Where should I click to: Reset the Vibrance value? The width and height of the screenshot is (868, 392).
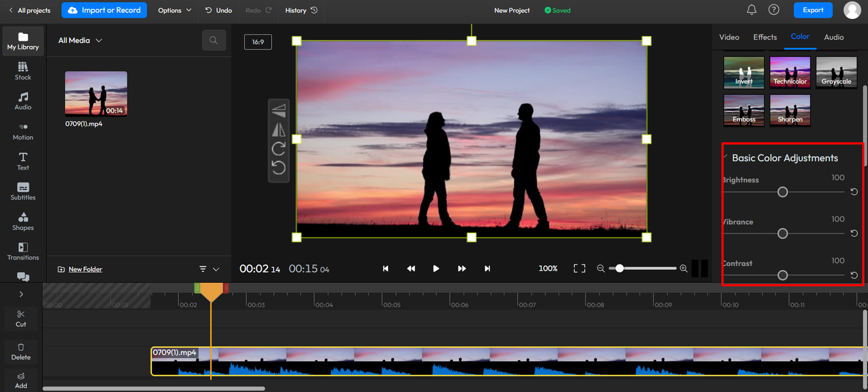[854, 233]
